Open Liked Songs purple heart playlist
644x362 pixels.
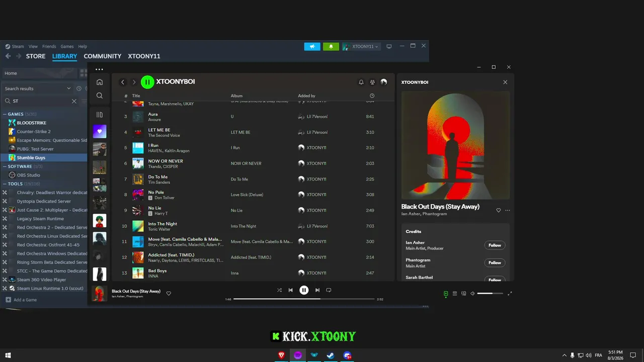click(x=100, y=132)
